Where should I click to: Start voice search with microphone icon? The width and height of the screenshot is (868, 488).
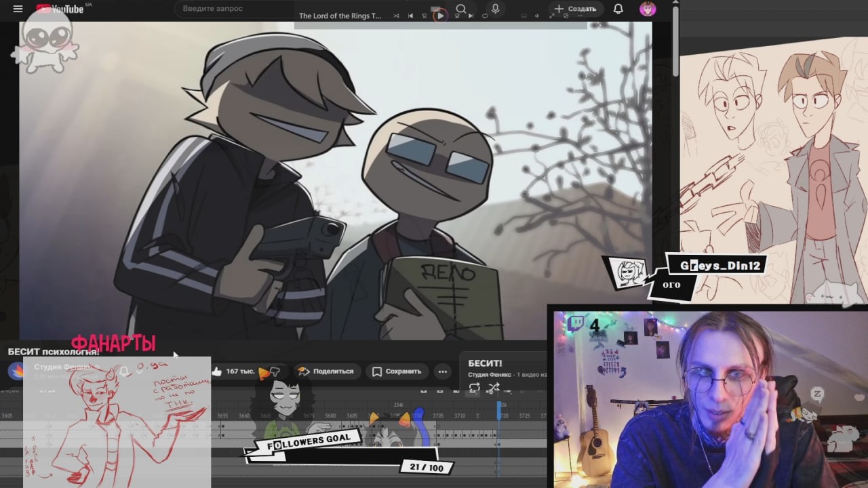(496, 9)
